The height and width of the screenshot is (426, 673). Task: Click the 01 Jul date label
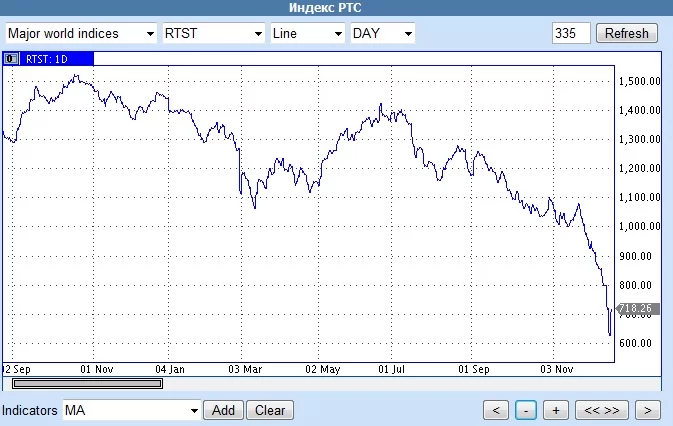click(391, 369)
